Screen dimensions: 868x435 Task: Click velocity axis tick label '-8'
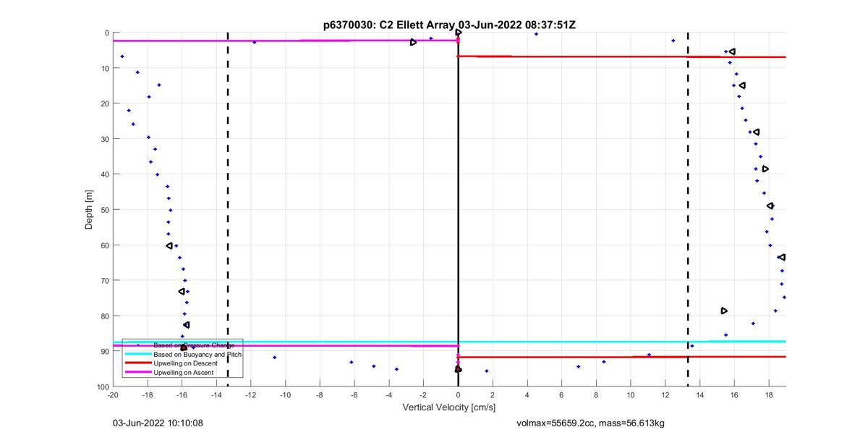(320, 396)
